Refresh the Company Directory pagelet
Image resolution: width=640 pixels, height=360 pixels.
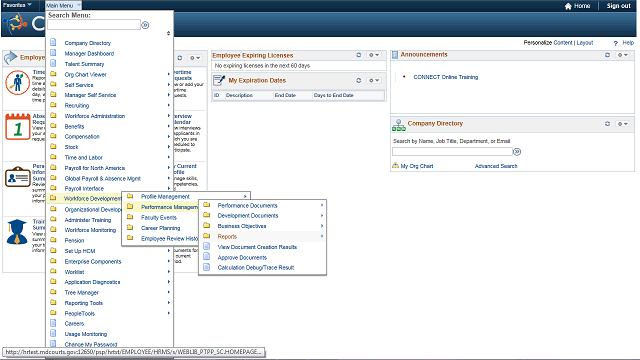607,124
